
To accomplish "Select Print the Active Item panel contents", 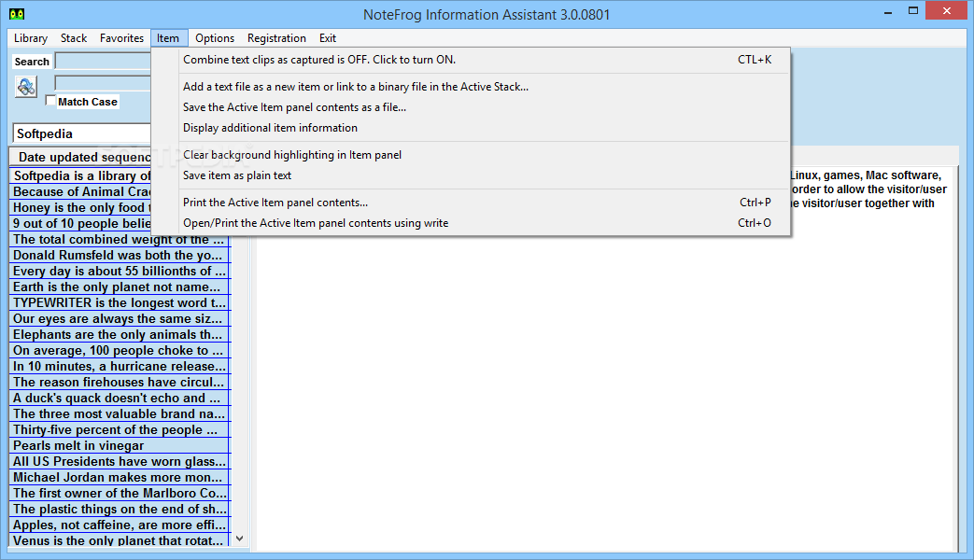I will click(x=471, y=203).
